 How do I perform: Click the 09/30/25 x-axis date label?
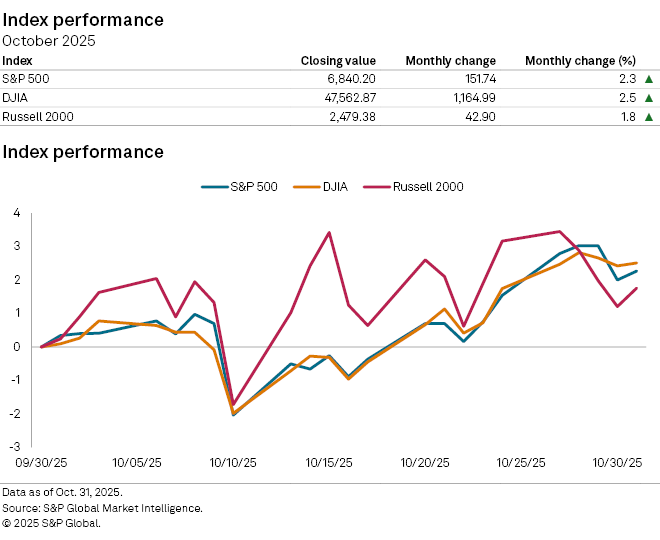click(x=42, y=463)
